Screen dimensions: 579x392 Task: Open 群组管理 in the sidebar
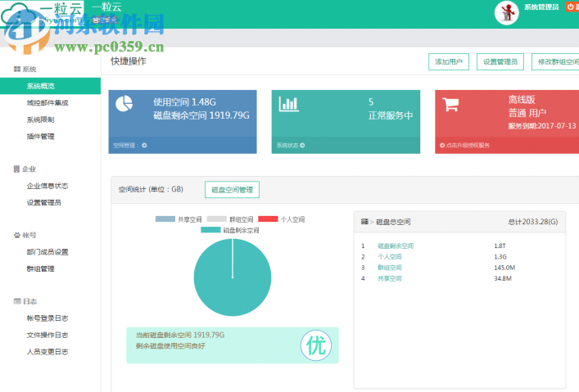pos(41,268)
